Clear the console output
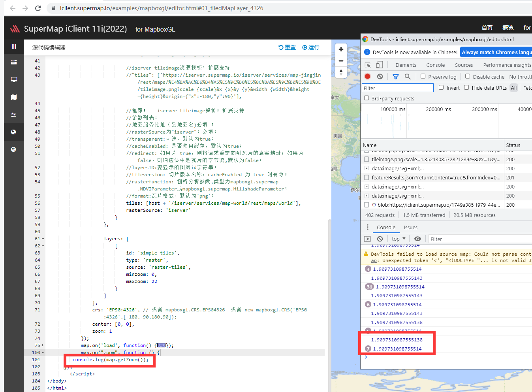 [x=380, y=239]
